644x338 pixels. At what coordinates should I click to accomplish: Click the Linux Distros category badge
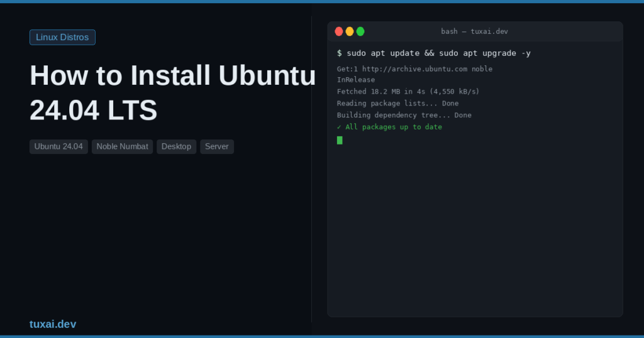(62, 37)
